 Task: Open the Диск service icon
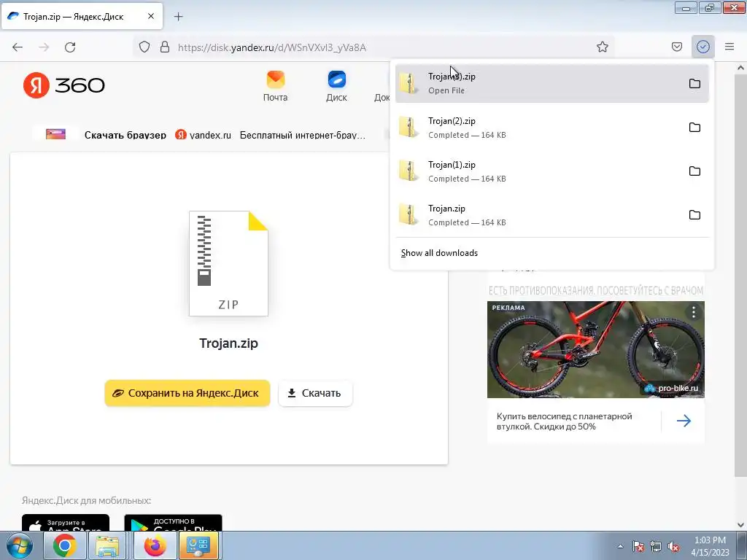coord(336,86)
